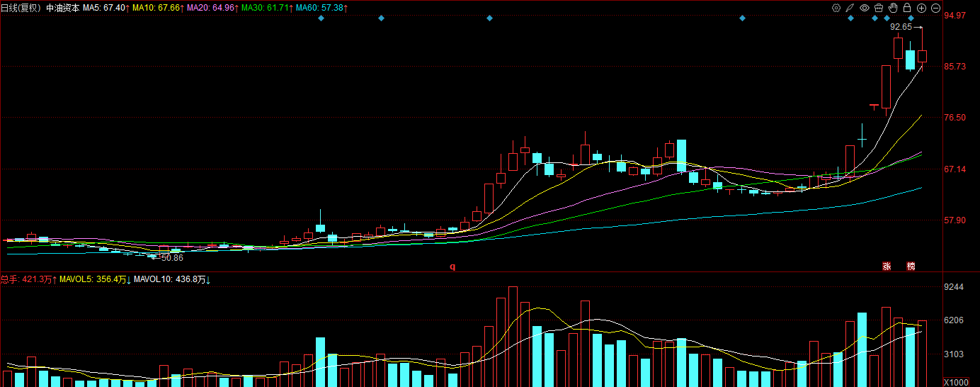Zoom out with the minus icon
This screenshot has width=980, height=387.
(935, 8)
